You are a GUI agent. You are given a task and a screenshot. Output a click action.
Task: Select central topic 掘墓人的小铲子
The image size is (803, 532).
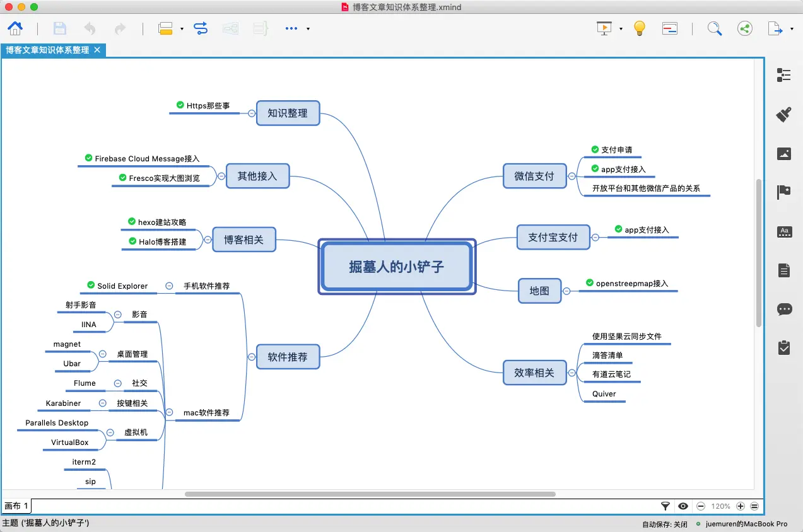pyautogui.click(x=397, y=267)
